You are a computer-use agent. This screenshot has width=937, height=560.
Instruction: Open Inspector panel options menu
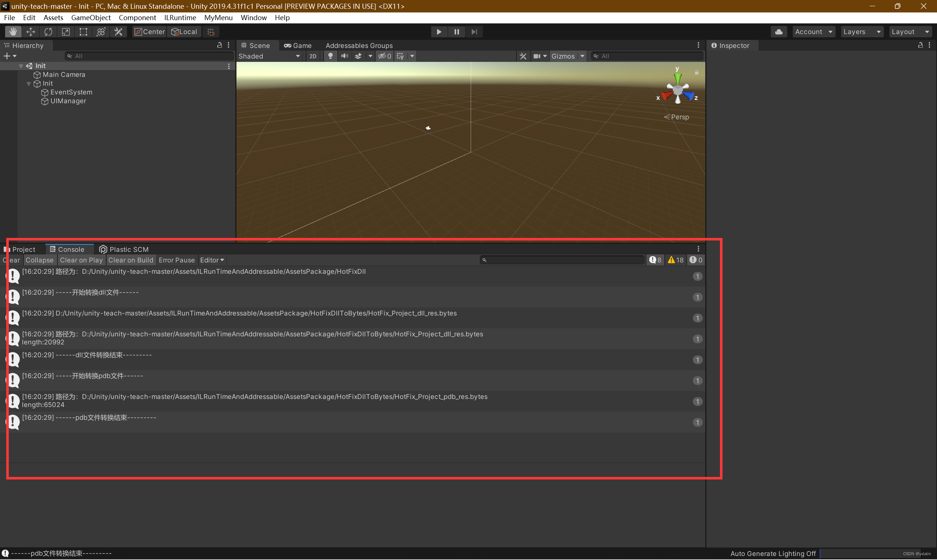pos(929,45)
